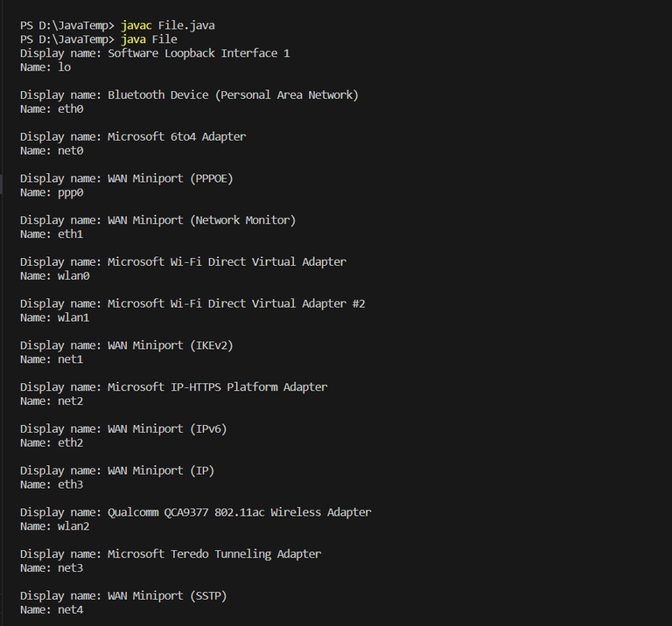Click the 'Name: lo' output line
Image resolution: width=672 pixels, height=626 pixels.
pos(45,67)
